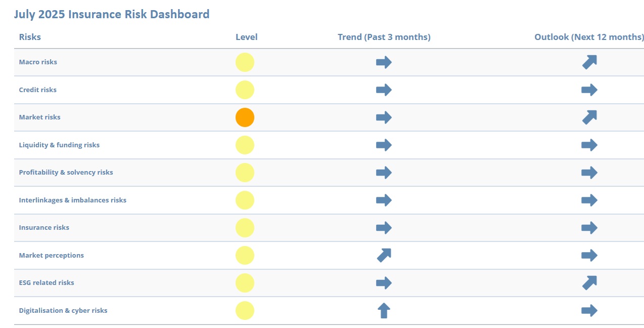
Task: Click the Insurance risks outlook arrow
Action: click(x=589, y=228)
